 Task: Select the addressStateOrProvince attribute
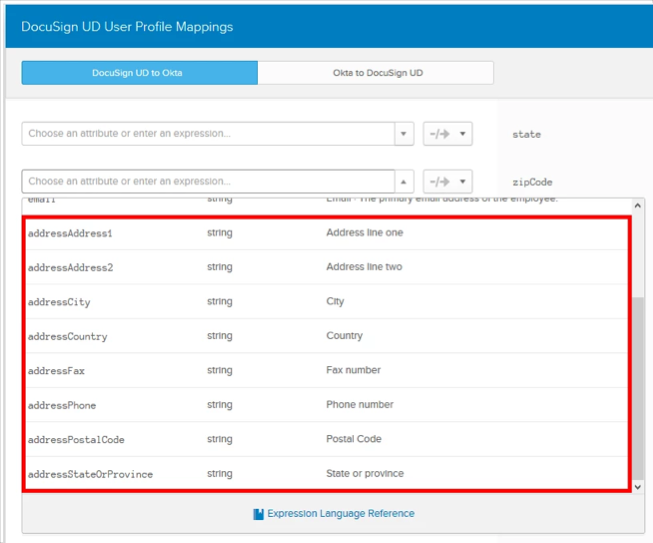tap(90, 474)
